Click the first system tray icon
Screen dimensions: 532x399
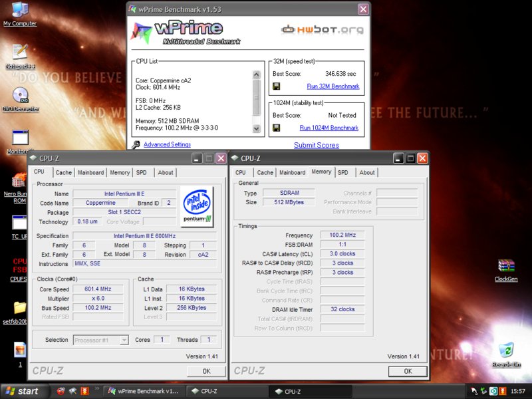click(474, 391)
